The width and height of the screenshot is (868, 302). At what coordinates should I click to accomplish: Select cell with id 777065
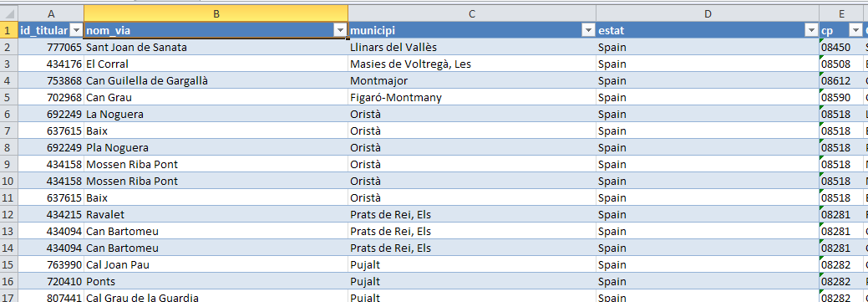click(51, 47)
